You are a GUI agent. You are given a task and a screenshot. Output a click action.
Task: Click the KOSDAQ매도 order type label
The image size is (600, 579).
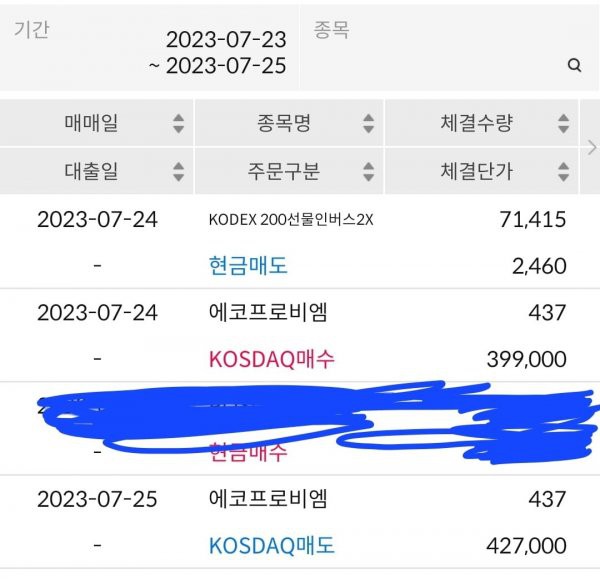pos(272,546)
